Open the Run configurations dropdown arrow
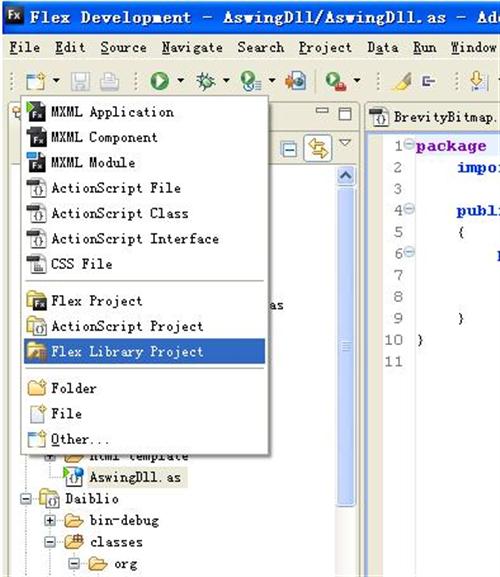500x577 pixels. (180, 79)
